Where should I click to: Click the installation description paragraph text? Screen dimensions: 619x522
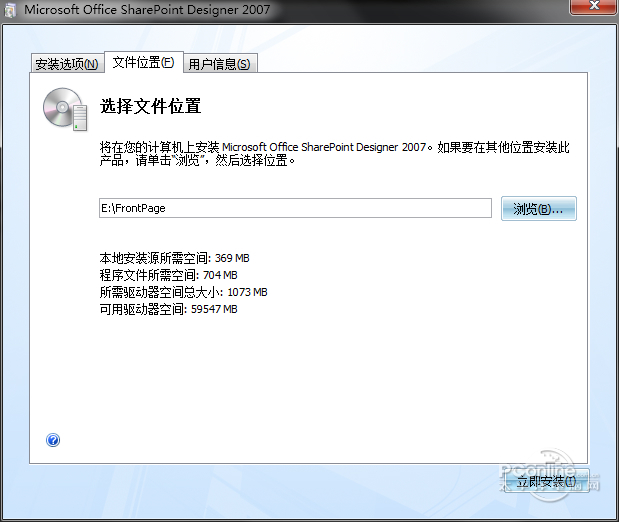point(334,154)
